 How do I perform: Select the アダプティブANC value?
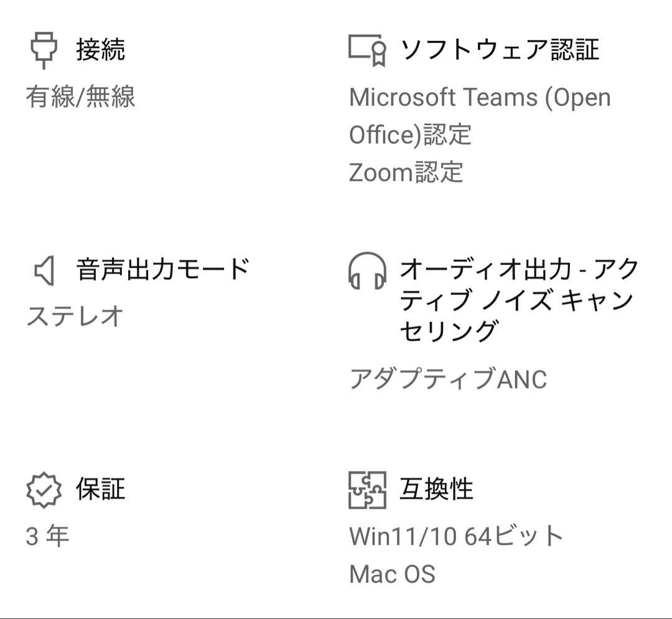tap(448, 379)
